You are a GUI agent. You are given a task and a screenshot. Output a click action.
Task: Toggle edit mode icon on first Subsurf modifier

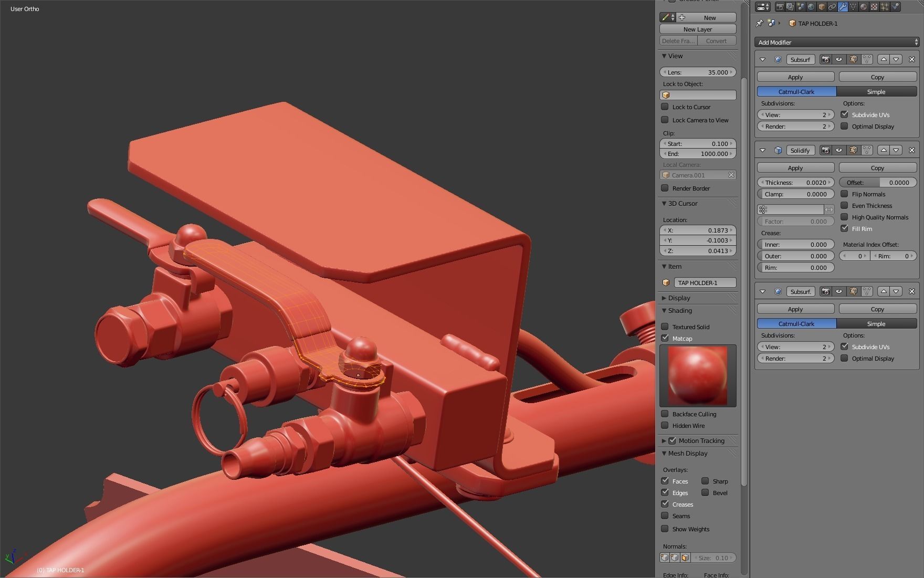pos(853,59)
